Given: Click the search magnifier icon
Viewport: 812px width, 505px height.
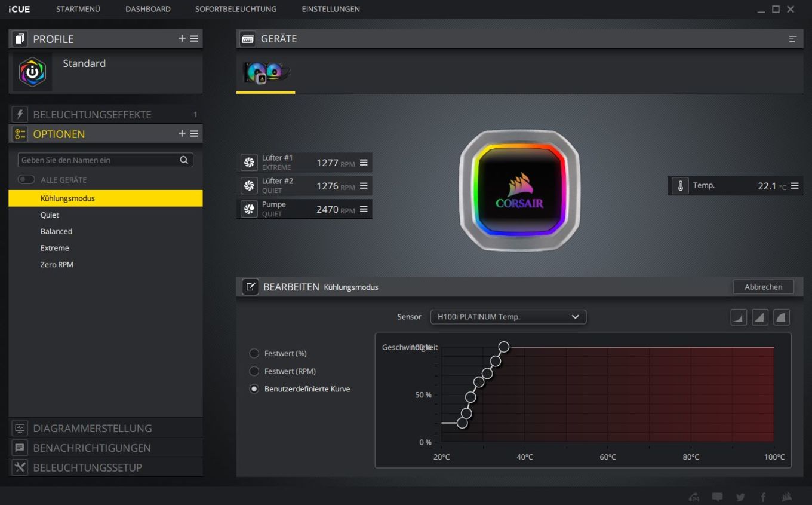Looking at the screenshot, I should (184, 160).
